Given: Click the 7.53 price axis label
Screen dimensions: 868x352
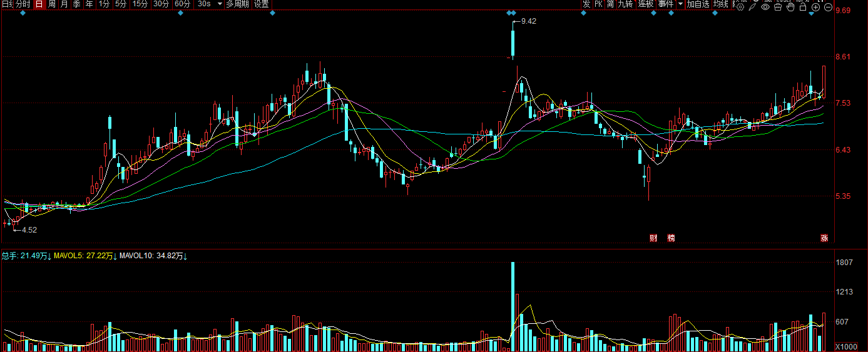Looking at the screenshot, I should pos(842,103).
